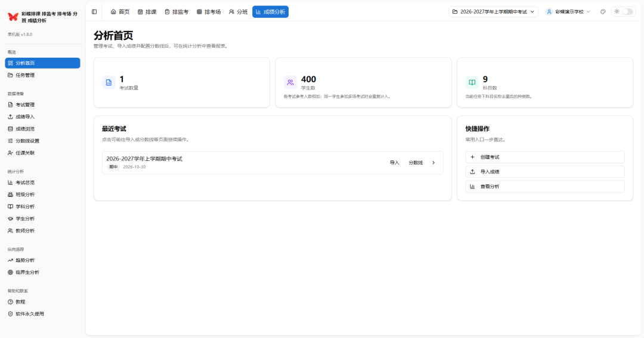Screen dimensions: 644x338
Task: Switch to the 排考场 tab
Action: pos(209,12)
